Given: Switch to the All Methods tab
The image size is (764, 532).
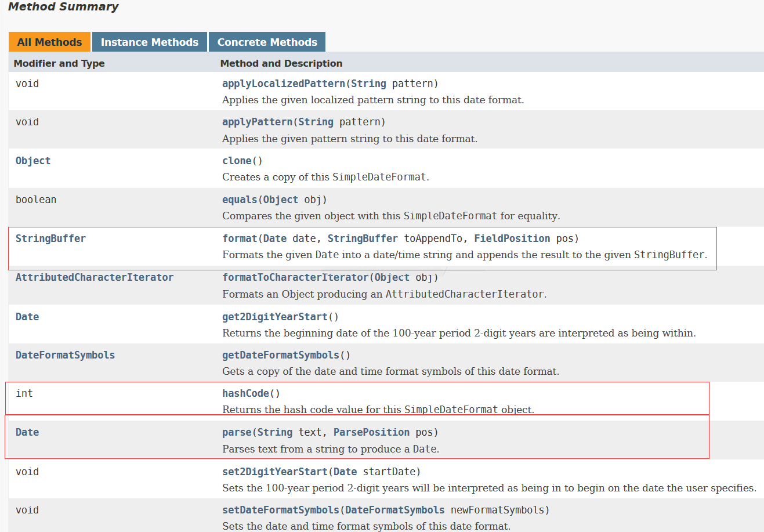Looking at the screenshot, I should click(49, 42).
